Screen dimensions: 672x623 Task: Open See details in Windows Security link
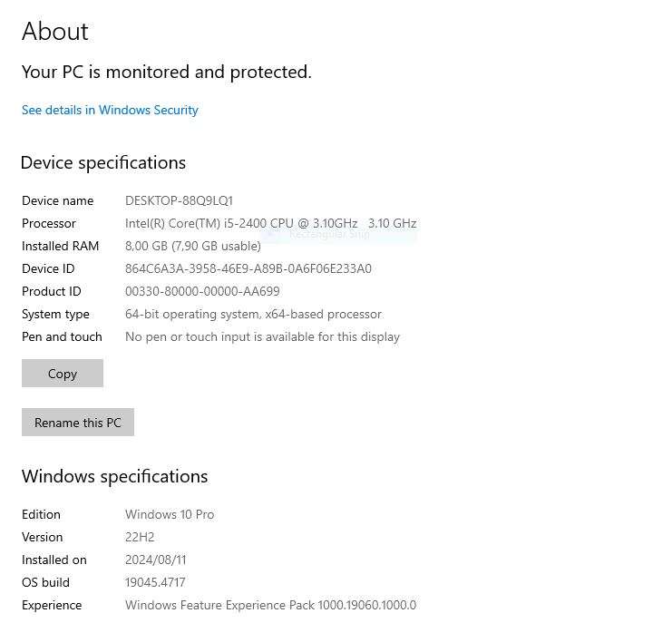[110, 110]
